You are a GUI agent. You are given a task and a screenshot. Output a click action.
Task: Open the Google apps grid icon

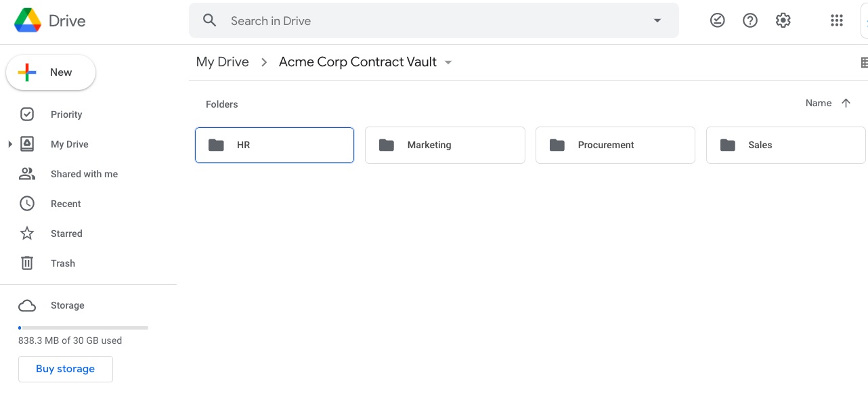837,20
